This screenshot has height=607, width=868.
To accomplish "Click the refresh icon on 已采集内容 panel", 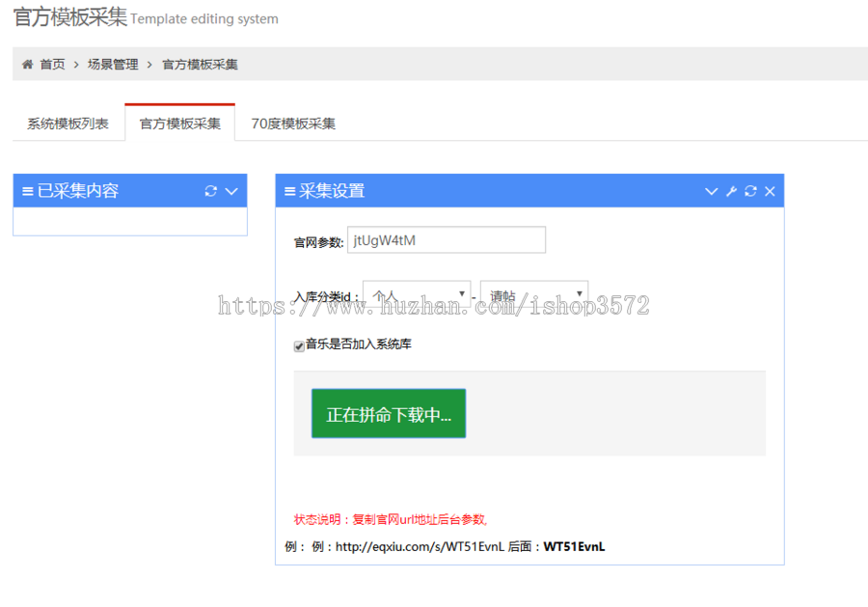I will (x=210, y=190).
